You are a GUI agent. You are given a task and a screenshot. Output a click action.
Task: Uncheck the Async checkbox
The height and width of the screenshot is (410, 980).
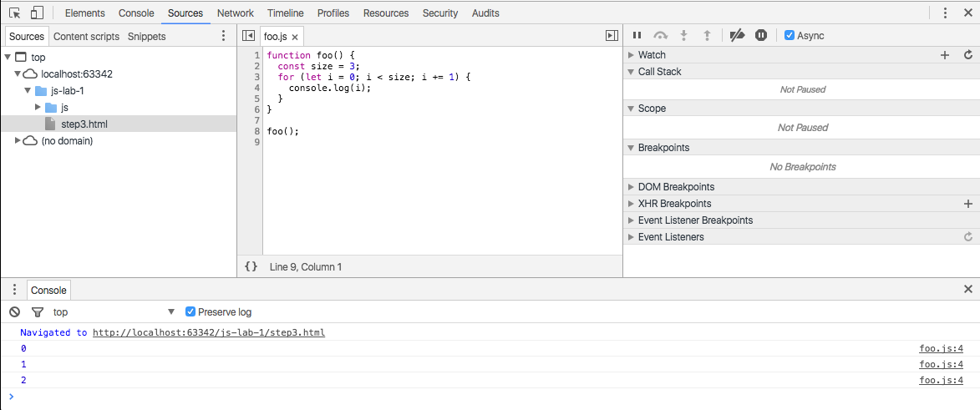(790, 36)
